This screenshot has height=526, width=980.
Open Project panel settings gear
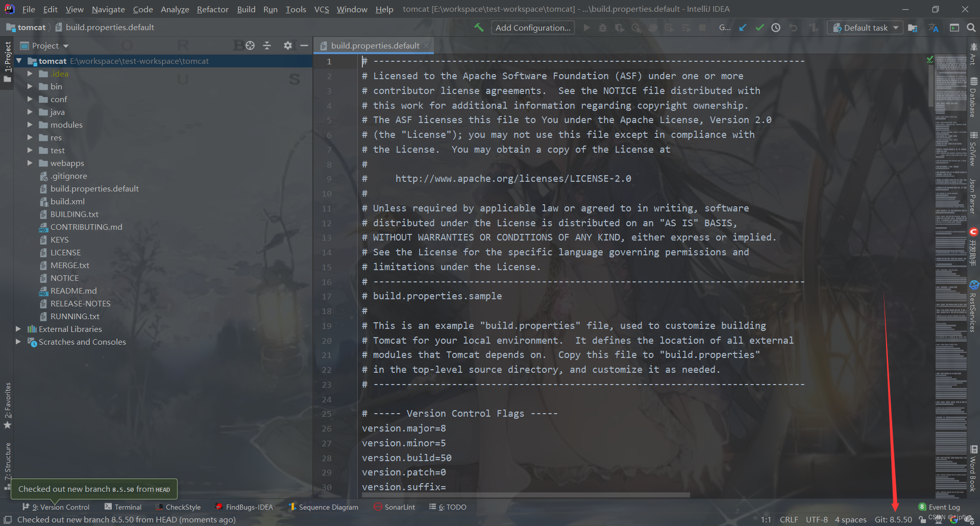[288, 45]
